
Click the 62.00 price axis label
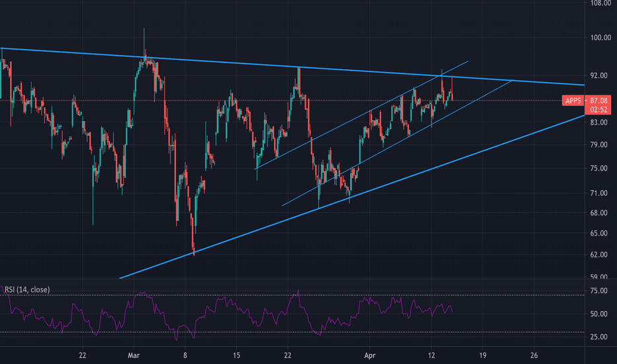coord(600,255)
